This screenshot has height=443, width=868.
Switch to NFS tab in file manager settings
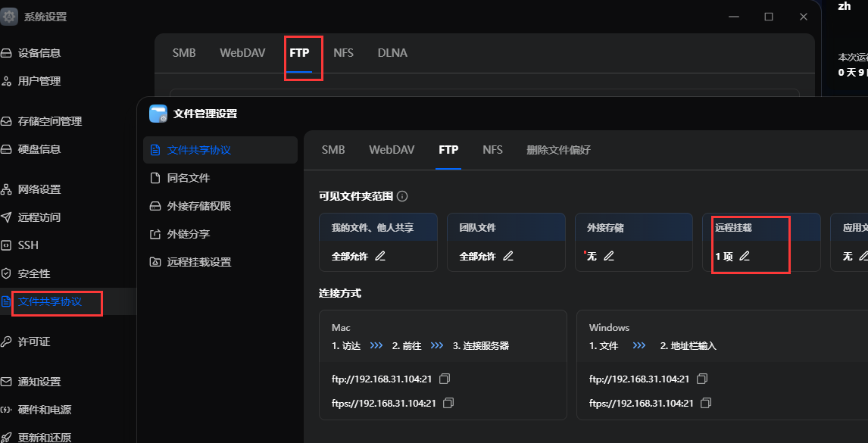point(492,149)
